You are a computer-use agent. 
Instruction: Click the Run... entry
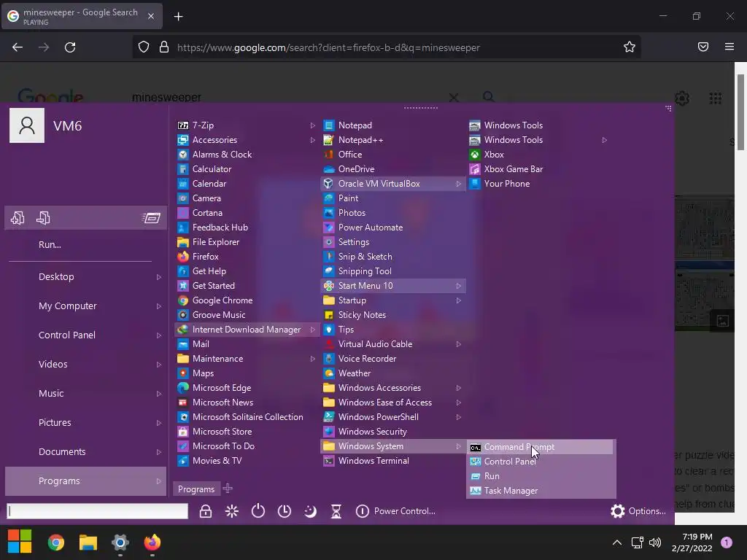click(x=50, y=245)
